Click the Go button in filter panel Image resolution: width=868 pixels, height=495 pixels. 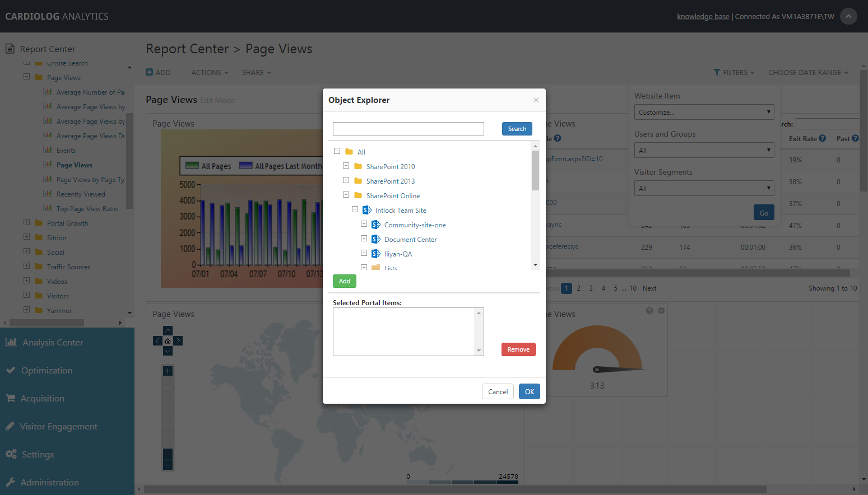(x=764, y=213)
